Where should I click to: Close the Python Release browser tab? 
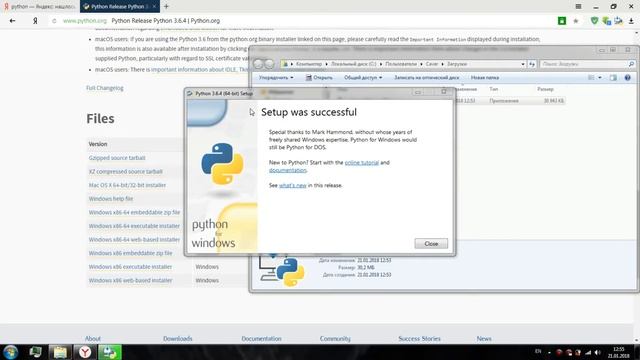pos(154,7)
